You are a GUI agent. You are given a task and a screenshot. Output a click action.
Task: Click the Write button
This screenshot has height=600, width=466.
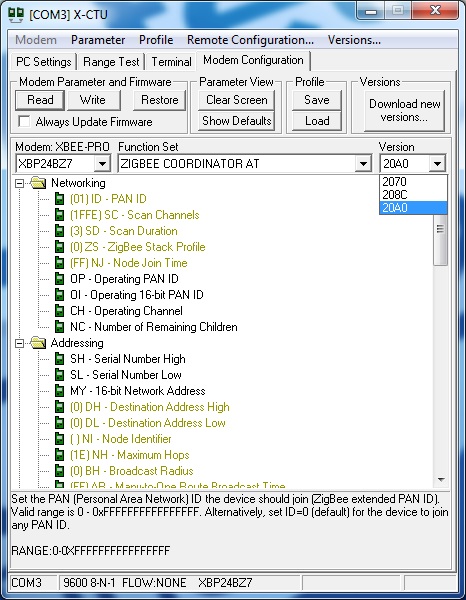[x=93, y=100]
